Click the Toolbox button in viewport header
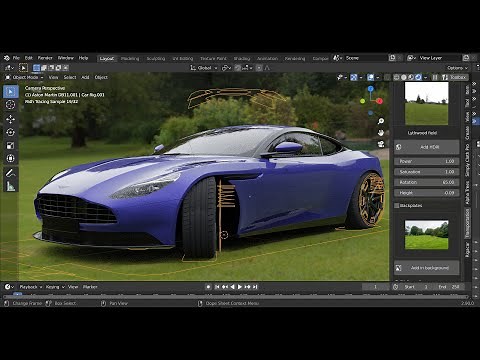Screen dimensions: 480x360 tap(455, 77)
